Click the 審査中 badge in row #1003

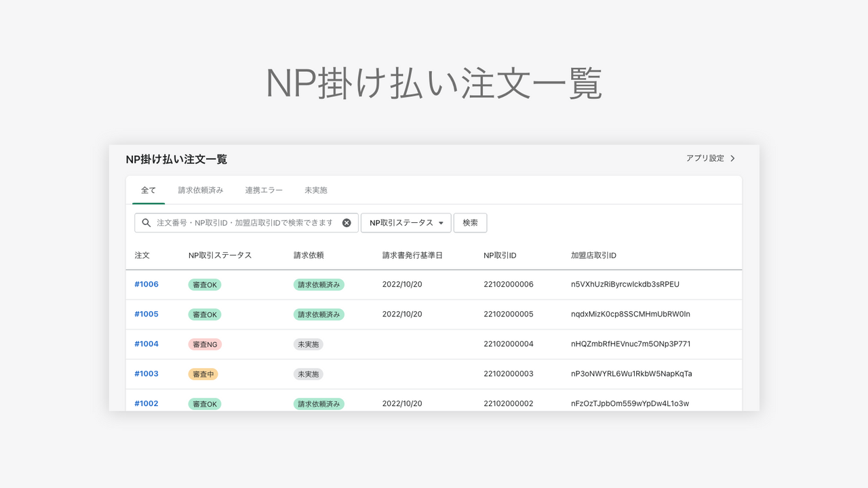(203, 374)
